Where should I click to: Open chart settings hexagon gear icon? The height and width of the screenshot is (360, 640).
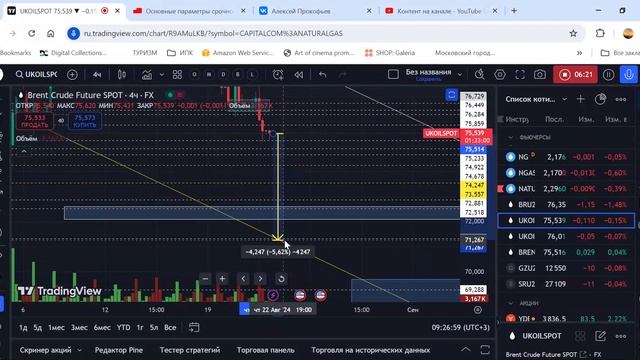tap(500, 75)
